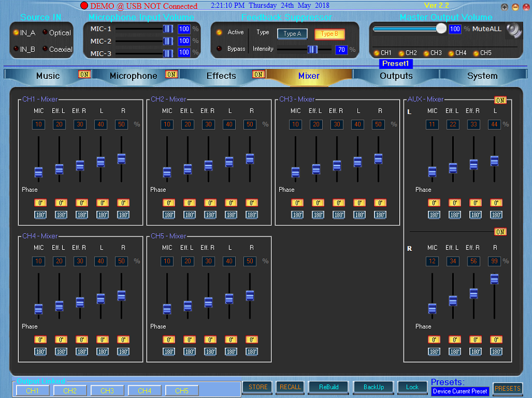
Task: Click the CH1-Mixer MIC percentage field
Action: tap(39, 124)
